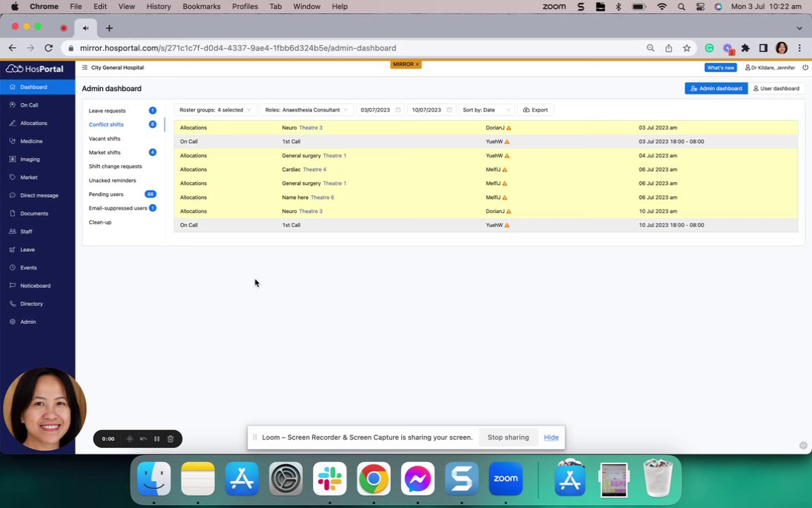Click Theatre 6 link in Name here row
Screen dimensions: 812x508
(x=322, y=198)
